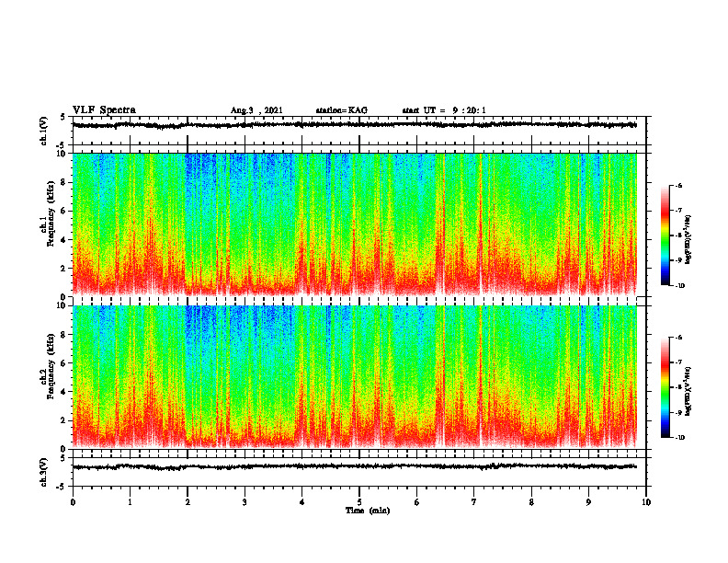Click the "10" tick on ch.2 frequency axis
This screenshot has width=728, height=563.
[x=62, y=305]
